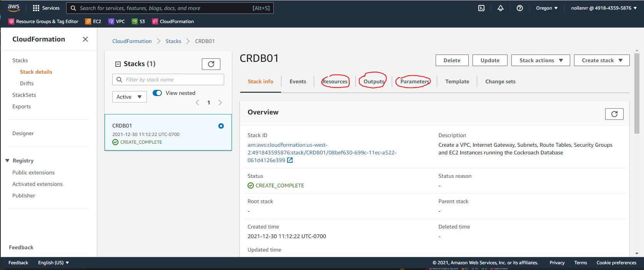Click the page vertical scrollbar thumb

(x=637, y=93)
